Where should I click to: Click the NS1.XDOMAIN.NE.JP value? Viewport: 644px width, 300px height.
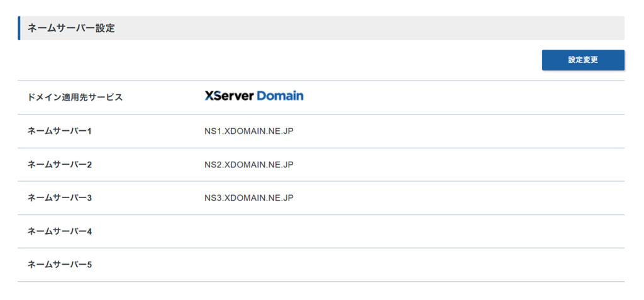[249, 131]
